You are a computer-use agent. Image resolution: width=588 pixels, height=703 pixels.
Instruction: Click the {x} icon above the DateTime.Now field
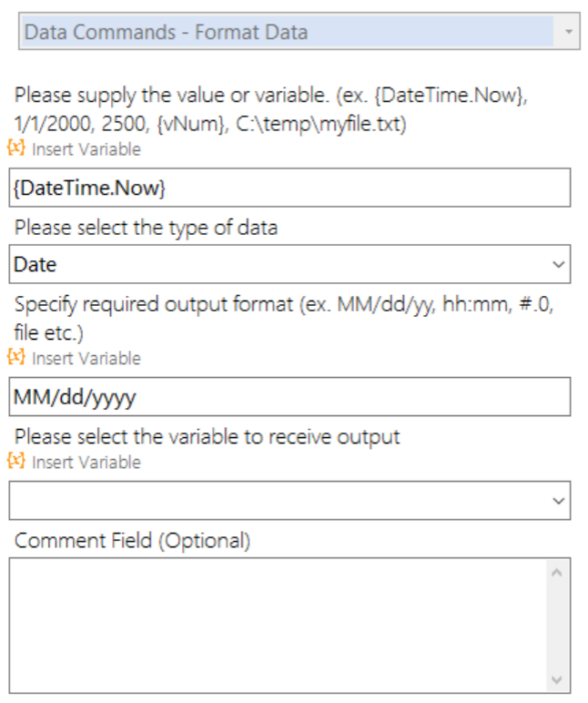tap(16, 148)
